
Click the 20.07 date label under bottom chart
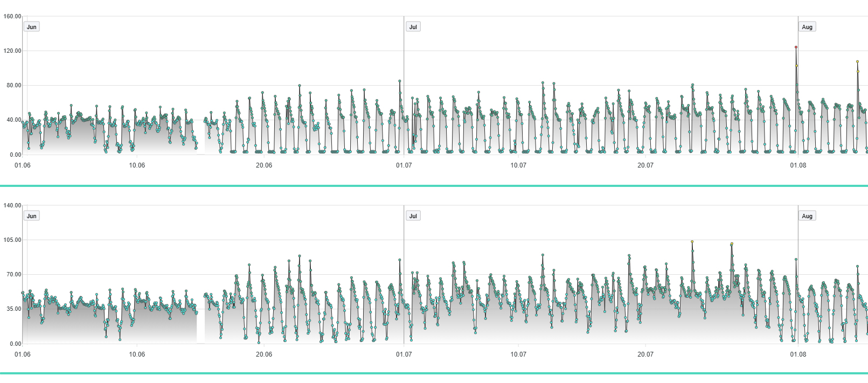(645, 354)
